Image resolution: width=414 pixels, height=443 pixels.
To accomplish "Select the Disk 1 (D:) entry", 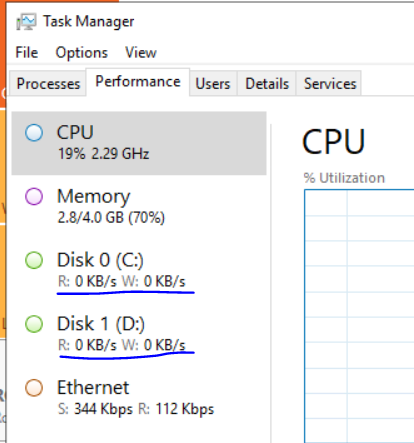I will tap(139, 334).
